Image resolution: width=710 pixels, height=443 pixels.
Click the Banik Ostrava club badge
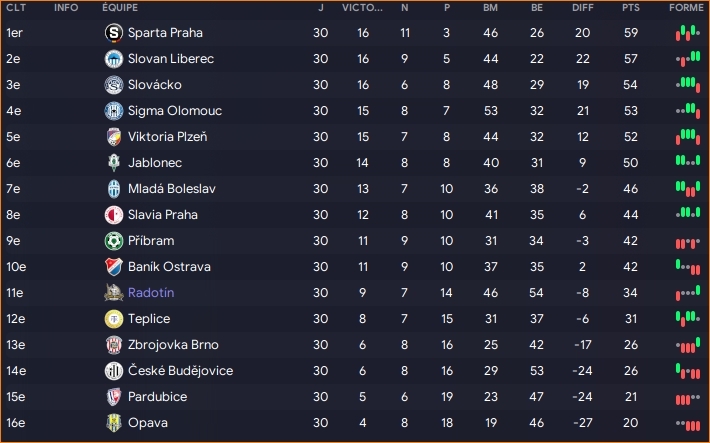113,267
